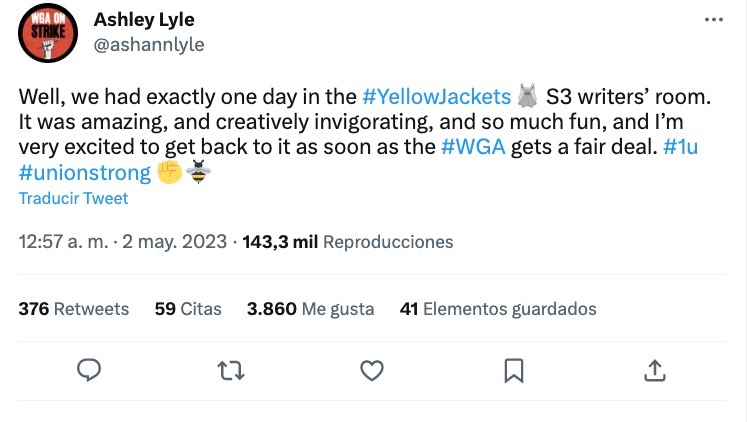The height and width of the screenshot is (422, 747).
Task: Open the tweet timestamp 12:57 a. m.
Action: (x=63, y=242)
